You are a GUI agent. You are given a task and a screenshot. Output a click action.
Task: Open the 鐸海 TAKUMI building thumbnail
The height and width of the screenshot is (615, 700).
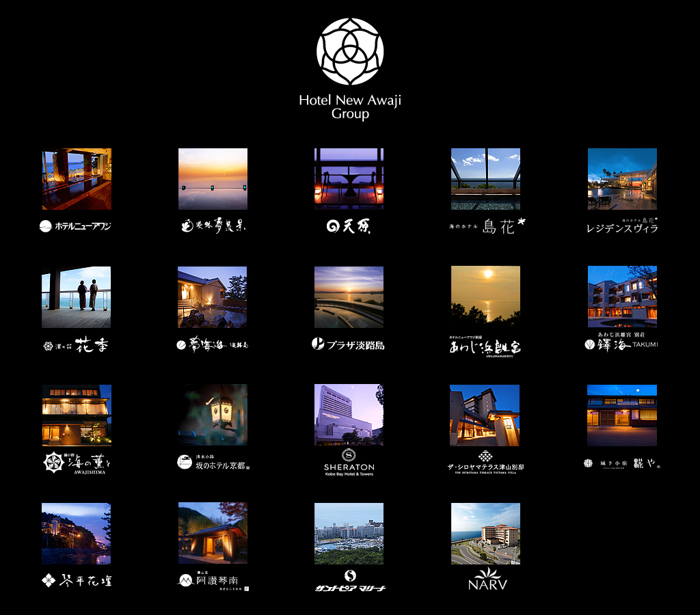pyautogui.click(x=622, y=297)
